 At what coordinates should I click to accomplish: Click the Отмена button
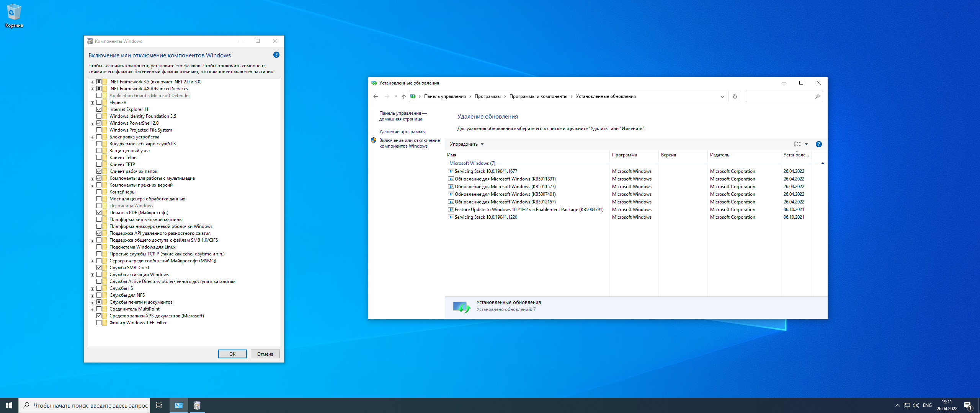(265, 354)
